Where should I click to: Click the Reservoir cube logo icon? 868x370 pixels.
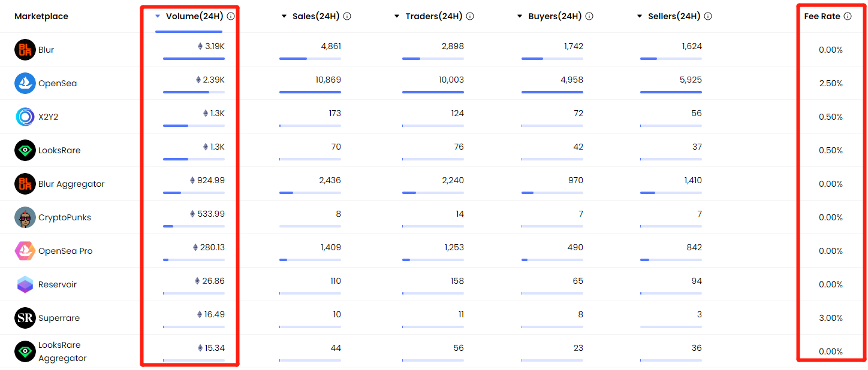click(x=25, y=284)
